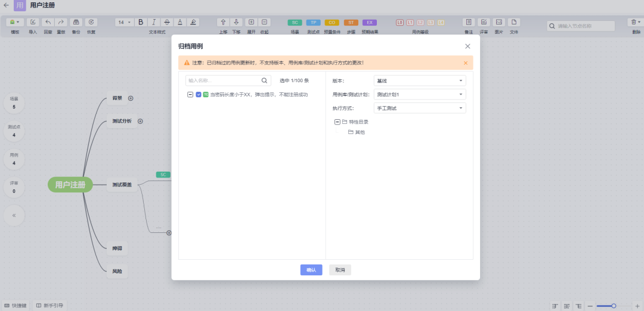Click the 取消 cancel button
Image resolution: width=644 pixels, height=311 pixels.
point(340,270)
